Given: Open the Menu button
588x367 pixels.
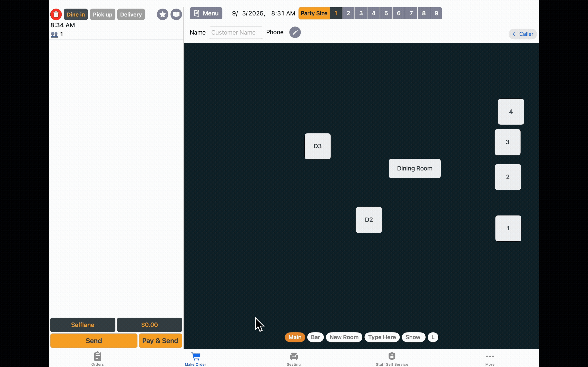Looking at the screenshot, I should pyautogui.click(x=206, y=13).
